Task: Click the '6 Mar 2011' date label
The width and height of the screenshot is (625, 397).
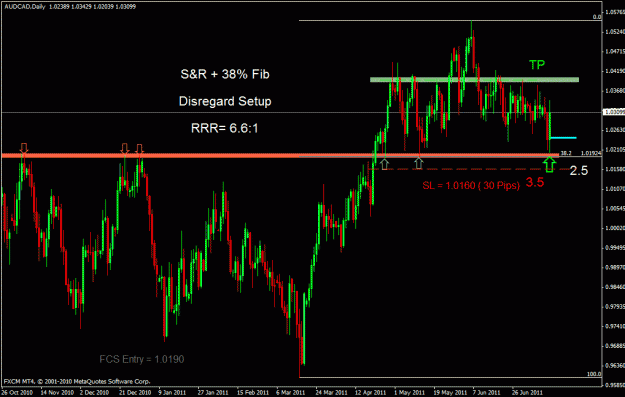Action: click(x=291, y=392)
